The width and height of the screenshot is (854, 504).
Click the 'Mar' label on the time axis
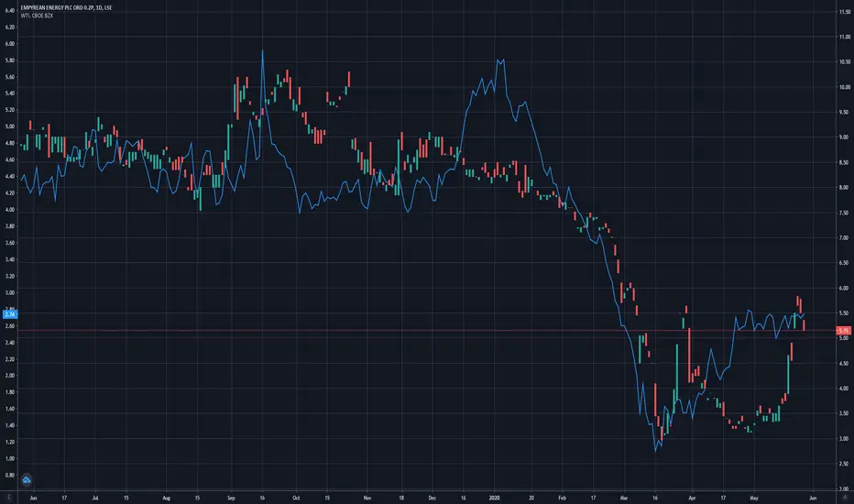tap(624, 498)
